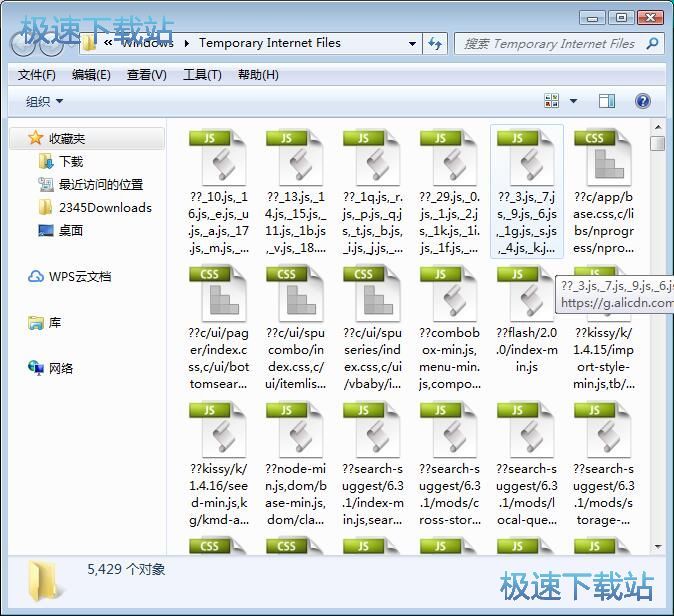Select the search-suggest mods/local-que file icon
This screenshot has height=616, width=674.
(526, 429)
